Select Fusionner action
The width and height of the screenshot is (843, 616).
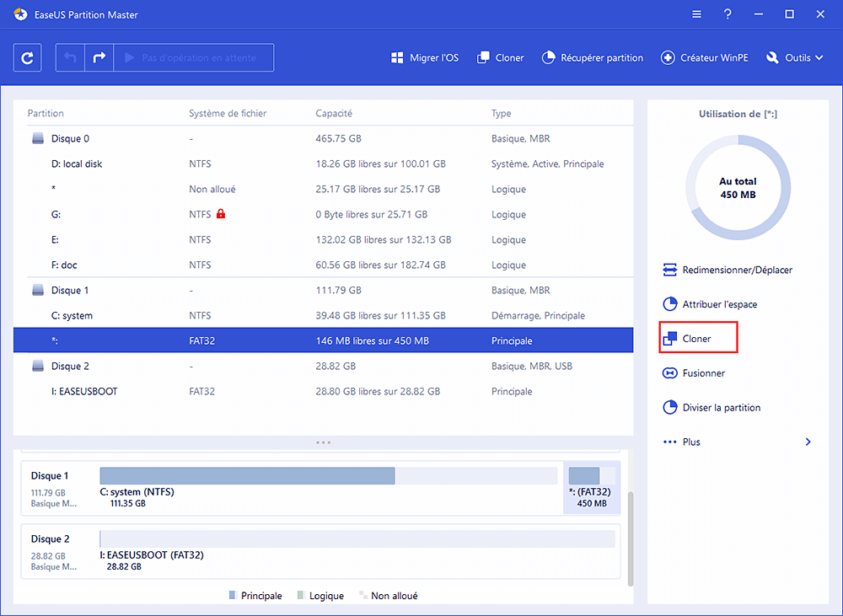694,373
